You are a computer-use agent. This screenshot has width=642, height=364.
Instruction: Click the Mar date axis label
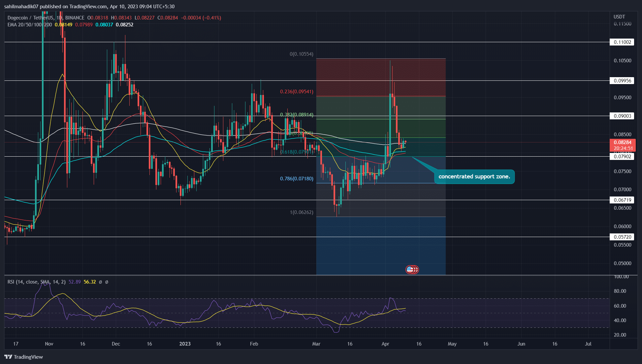click(316, 344)
